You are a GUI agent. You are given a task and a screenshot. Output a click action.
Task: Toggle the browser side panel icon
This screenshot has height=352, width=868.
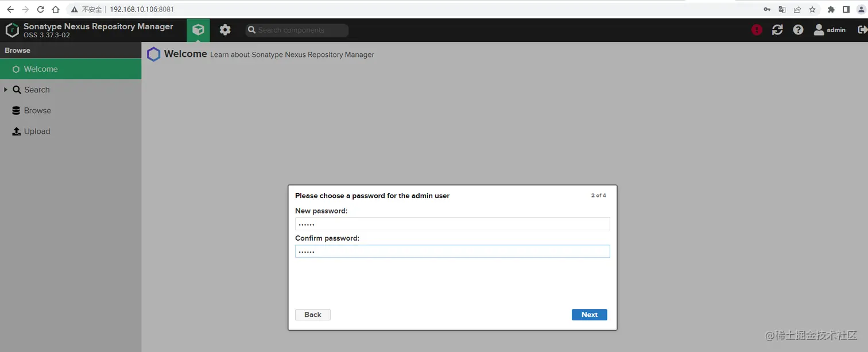[x=846, y=9]
